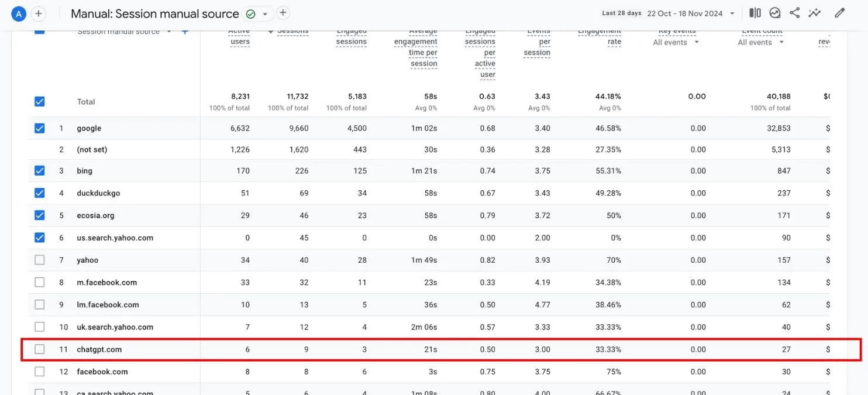The image size is (868, 395).
Task: Click the '(not set)' source name
Action: [92, 149]
